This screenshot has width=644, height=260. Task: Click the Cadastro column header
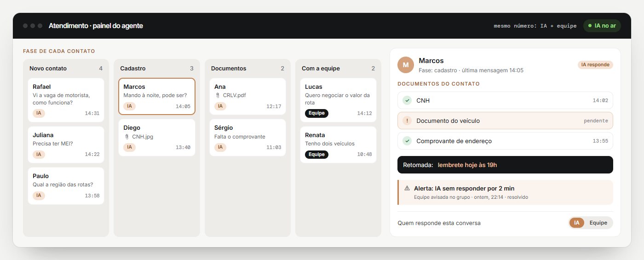[132, 69]
